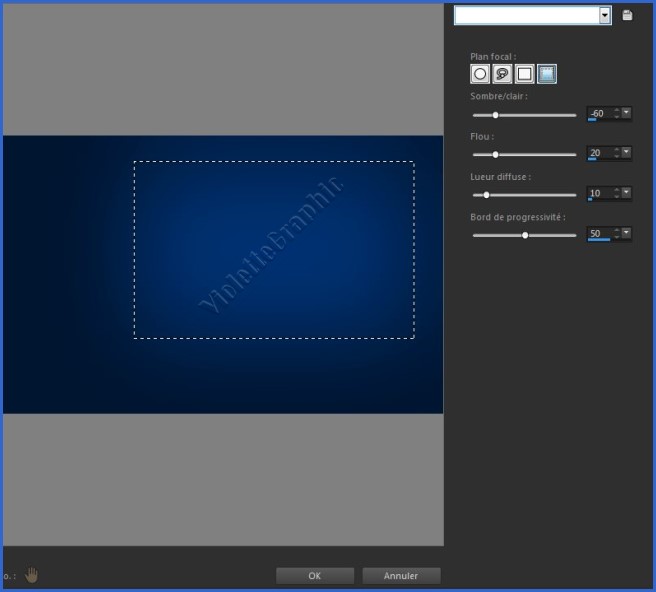This screenshot has width=656, height=592.
Task: Click the Bord de progressivité slider handle
Action: tap(525, 235)
